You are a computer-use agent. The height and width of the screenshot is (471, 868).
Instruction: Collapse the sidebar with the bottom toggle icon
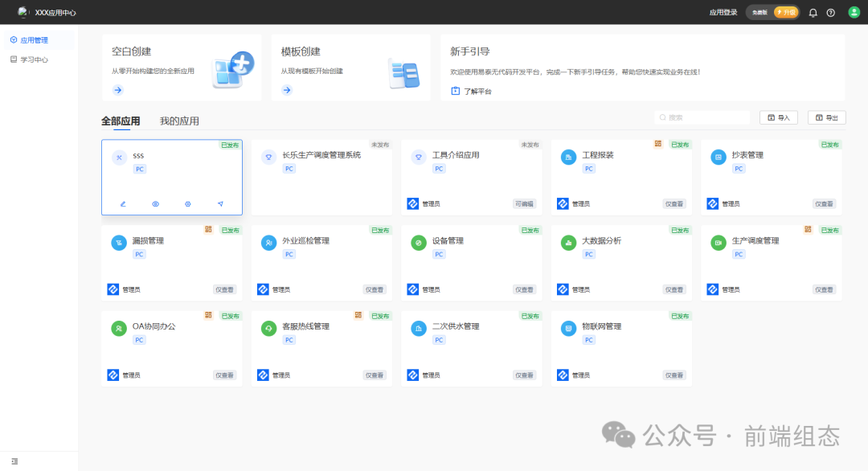coord(14,461)
